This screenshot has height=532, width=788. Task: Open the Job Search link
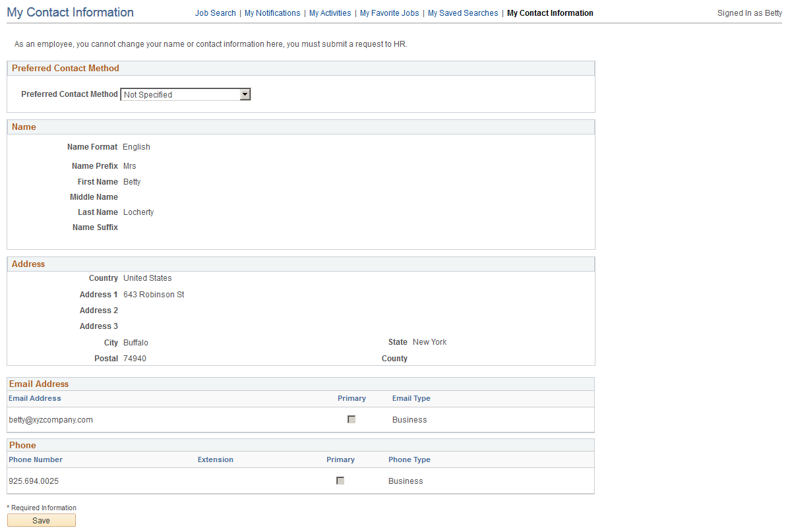point(215,13)
